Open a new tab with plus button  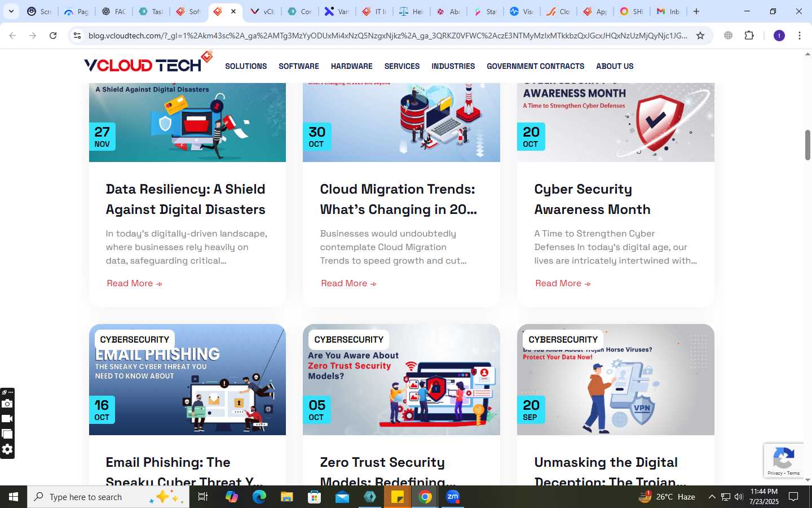(x=696, y=11)
